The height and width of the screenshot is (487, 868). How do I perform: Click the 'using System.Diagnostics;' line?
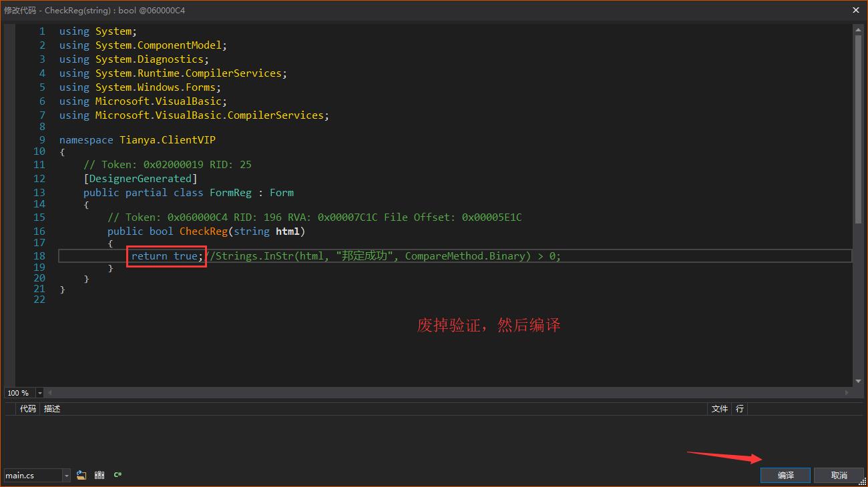click(x=134, y=59)
